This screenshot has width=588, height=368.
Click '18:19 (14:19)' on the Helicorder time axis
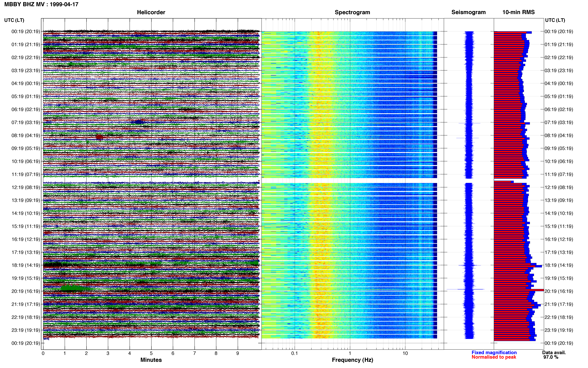pos(26,265)
